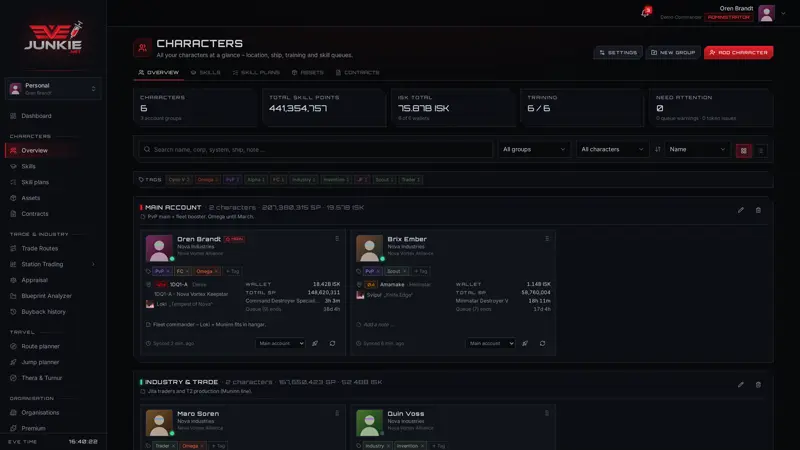800x450 pixels.
Task: Filter by the Trader tag in the tags bar
Action: 410,180
